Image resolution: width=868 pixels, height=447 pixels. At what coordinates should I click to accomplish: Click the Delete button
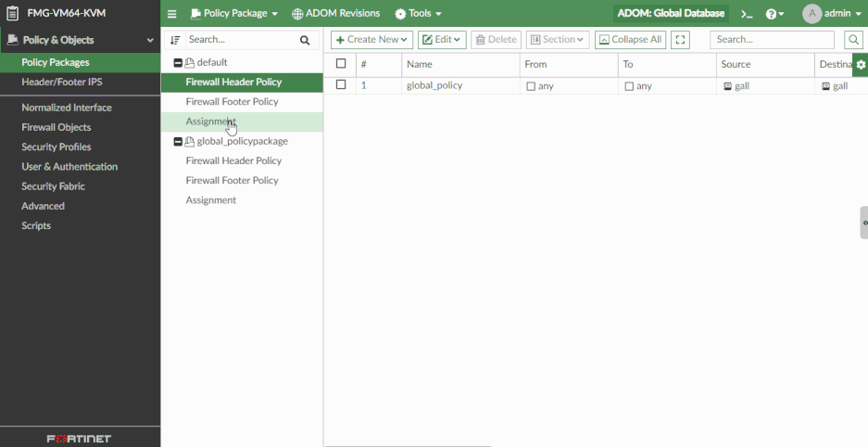pyautogui.click(x=496, y=40)
